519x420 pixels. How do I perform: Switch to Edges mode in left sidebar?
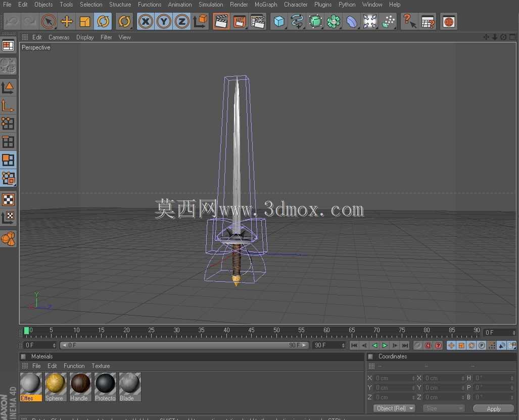(8, 142)
